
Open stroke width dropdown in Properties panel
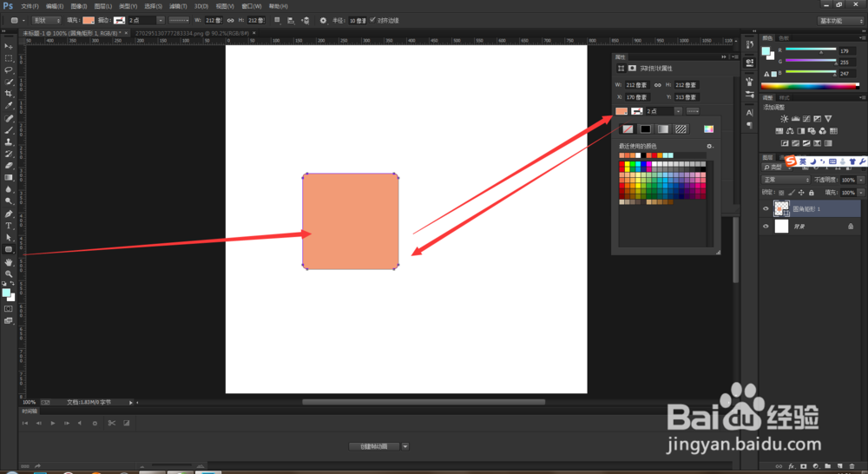678,111
